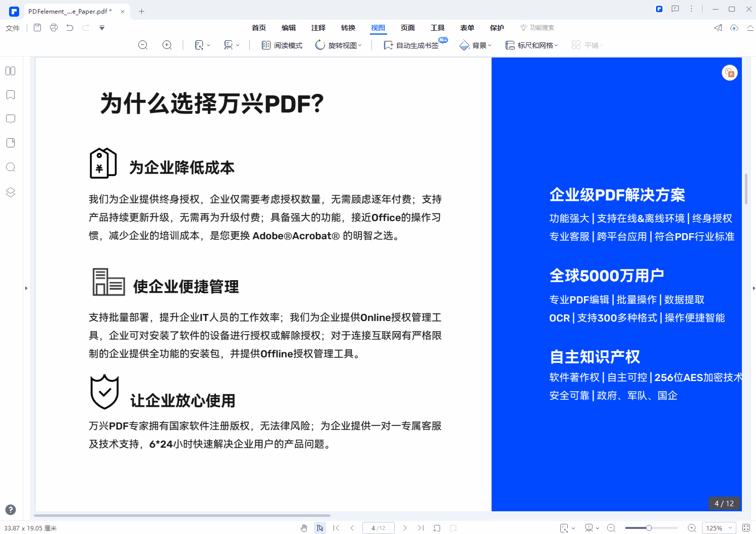Viewport: 756px width, 534px height.
Task: Open the page thumbnails panel
Action: coord(10,71)
